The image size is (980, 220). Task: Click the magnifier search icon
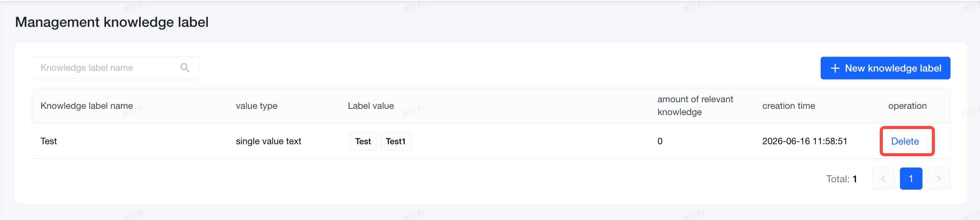(x=185, y=68)
